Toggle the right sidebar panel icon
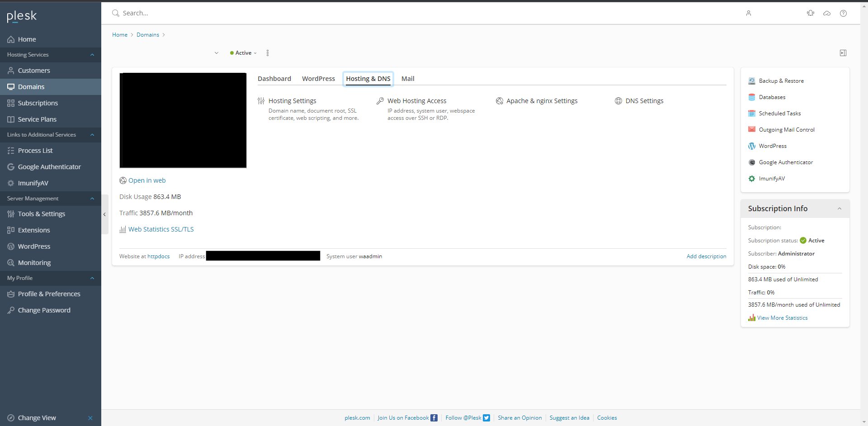The image size is (868, 426). tap(843, 53)
